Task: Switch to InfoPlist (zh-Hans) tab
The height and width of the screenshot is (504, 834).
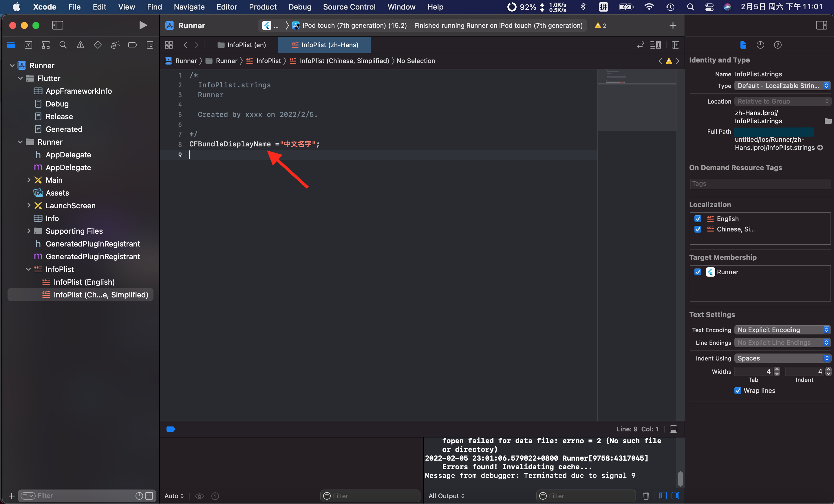Action: click(324, 45)
